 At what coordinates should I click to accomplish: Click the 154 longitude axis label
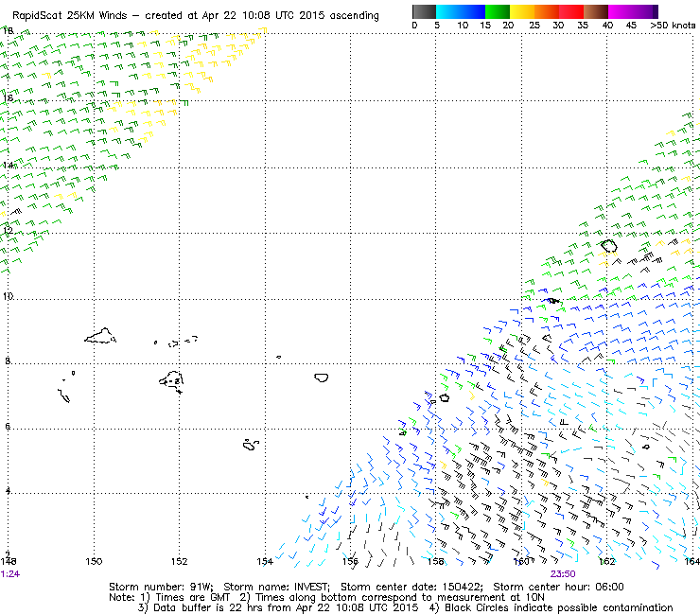(265, 561)
